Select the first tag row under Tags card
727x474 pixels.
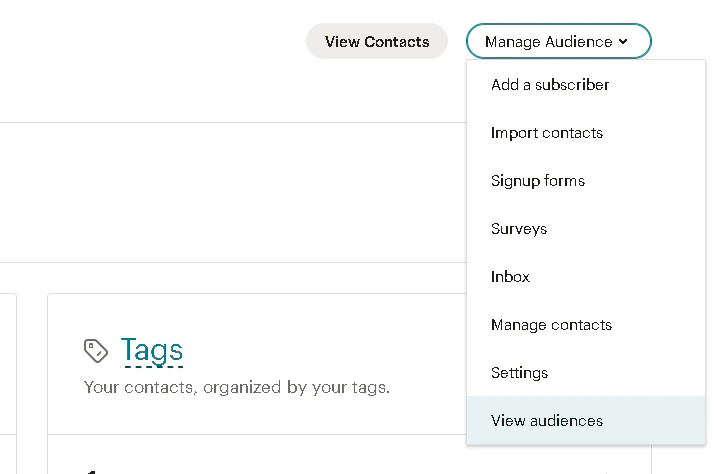257,455
